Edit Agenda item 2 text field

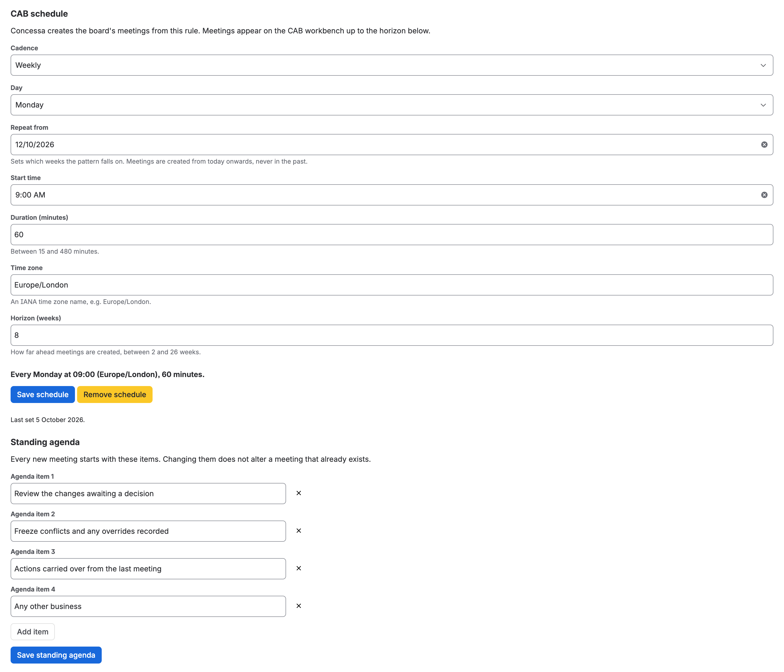148,531
